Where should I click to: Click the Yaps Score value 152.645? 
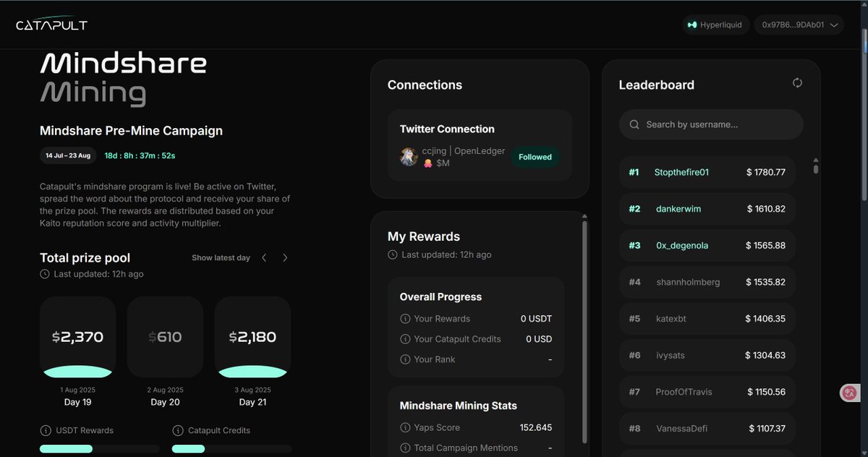point(536,427)
